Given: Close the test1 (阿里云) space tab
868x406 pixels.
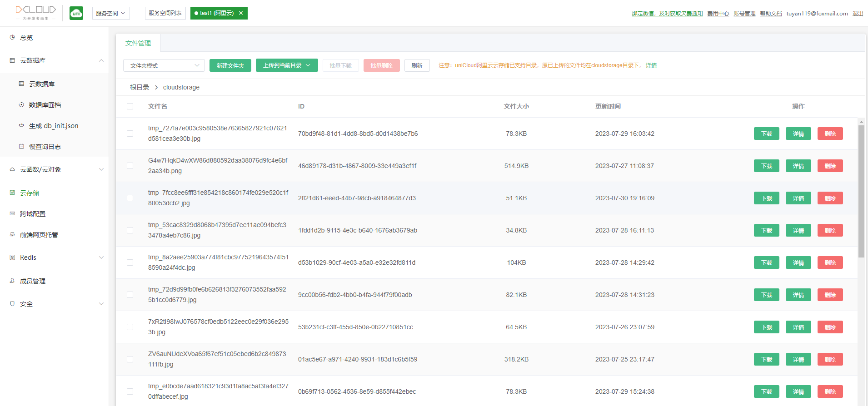Looking at the screenshot, I should [241, 13].
